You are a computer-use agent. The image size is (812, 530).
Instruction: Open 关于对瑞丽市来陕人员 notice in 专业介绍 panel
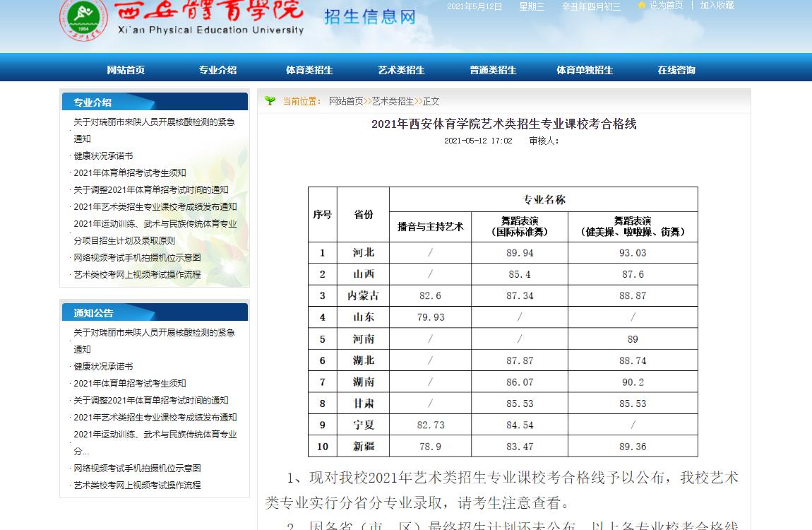point(155,130)
